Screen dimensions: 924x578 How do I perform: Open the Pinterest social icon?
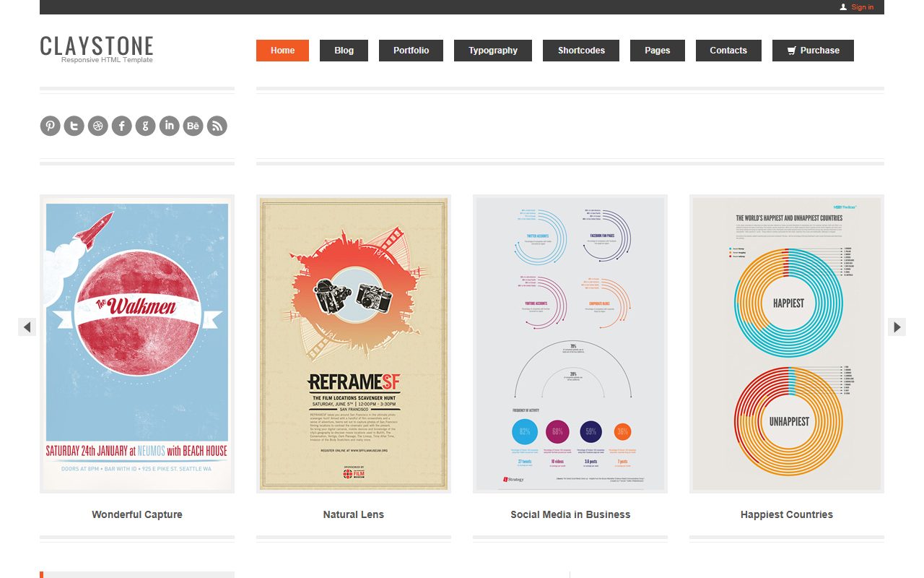[50, 126]
